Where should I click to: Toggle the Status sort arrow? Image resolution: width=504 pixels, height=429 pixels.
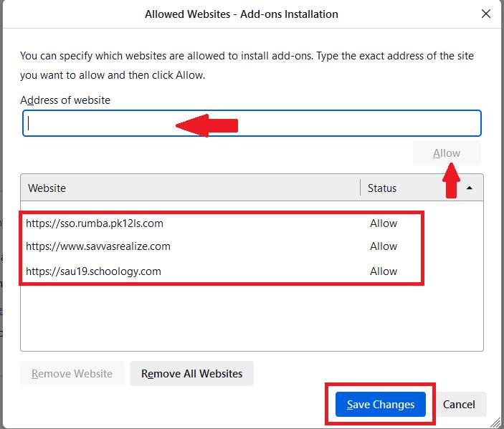[470, 188]
